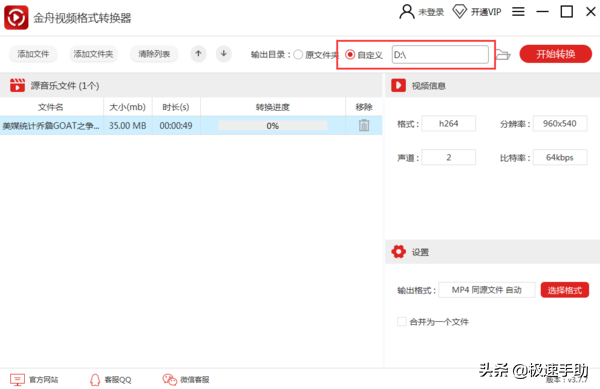Viewport: 600px width, 389px height.
Task: Open the hamburger main menu
Action: tap(518, 12)
